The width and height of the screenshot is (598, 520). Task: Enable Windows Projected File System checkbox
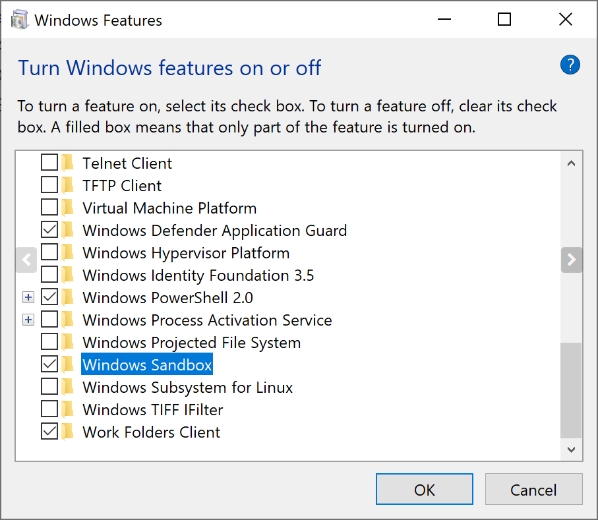click(x=49, y=341)
